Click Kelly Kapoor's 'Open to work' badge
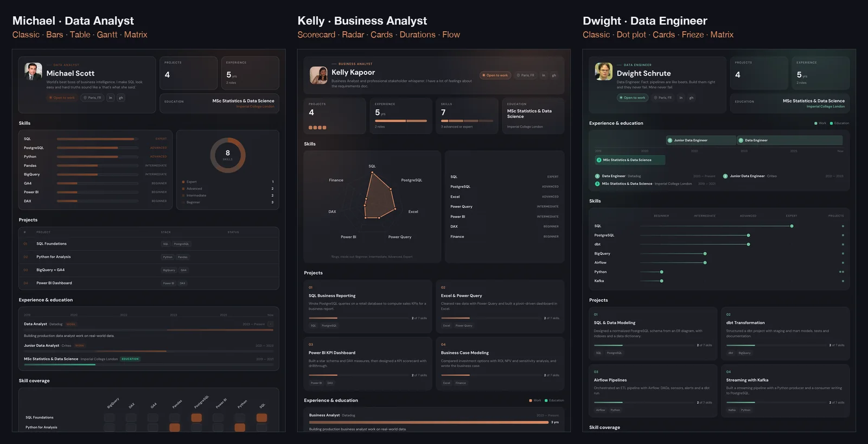The width and height of the screenshot is (868, 444). [x=495, y=75]
